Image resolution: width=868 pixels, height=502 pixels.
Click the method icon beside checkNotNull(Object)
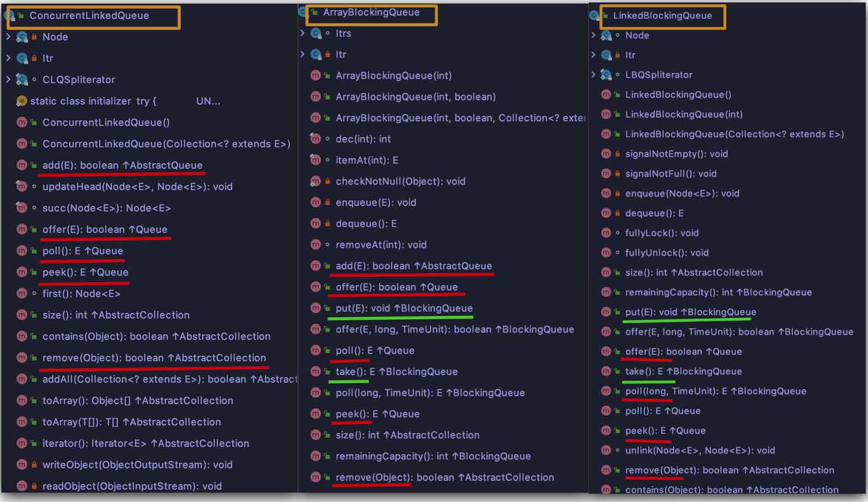[x=315, y=181]
